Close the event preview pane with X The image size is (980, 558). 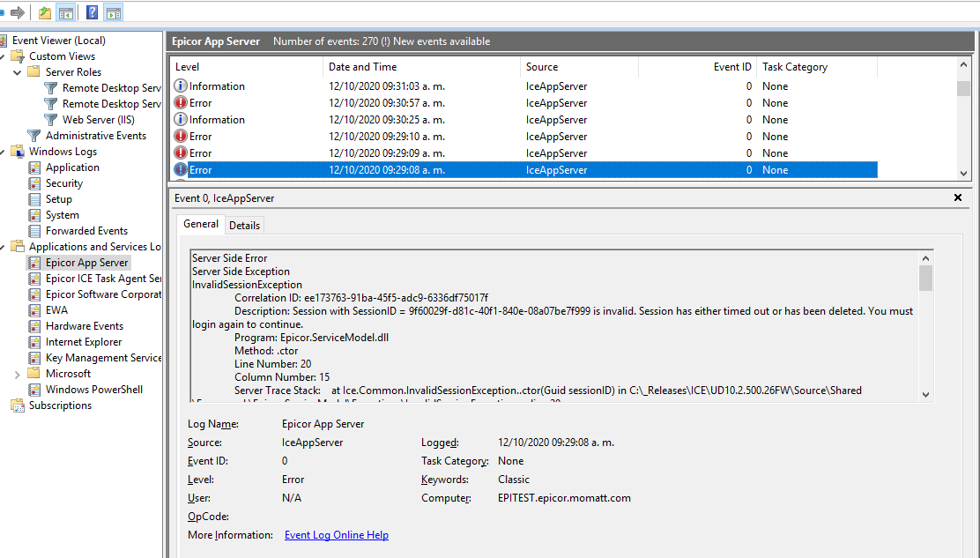pyautogui.click(x=957, y=197)
